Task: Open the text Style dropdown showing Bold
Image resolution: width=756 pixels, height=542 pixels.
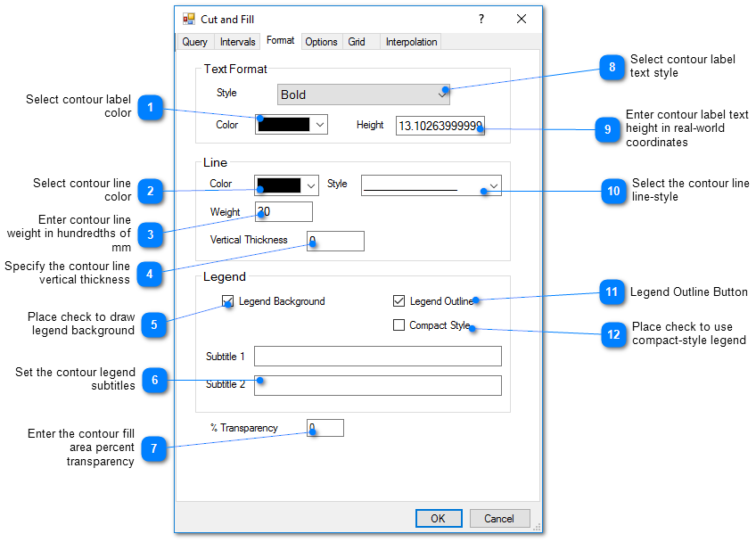Action: [364, 94]
